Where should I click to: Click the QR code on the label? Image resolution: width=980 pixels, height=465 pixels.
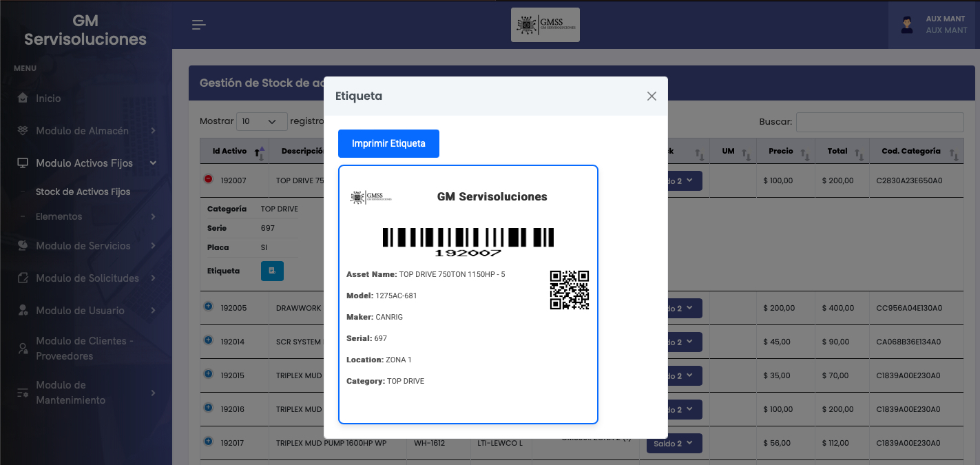tap(569, 290)
